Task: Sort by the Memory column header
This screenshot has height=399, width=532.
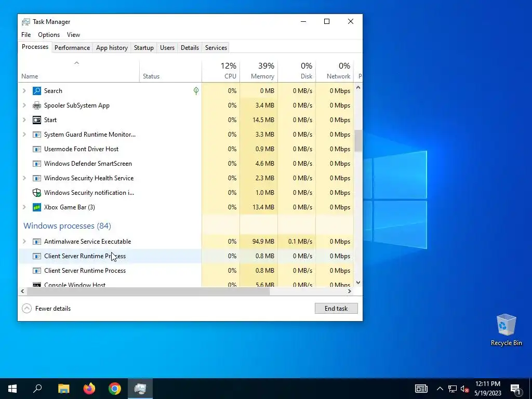Action: click(x=259, y=71)
